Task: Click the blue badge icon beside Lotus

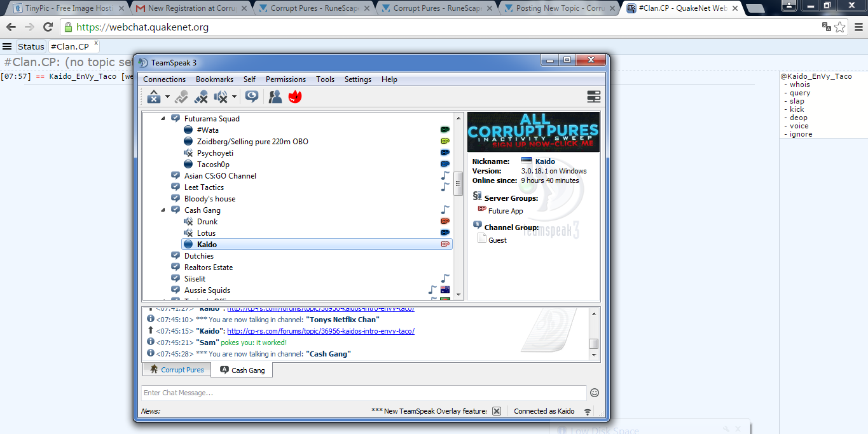Action: pos(445,233)
